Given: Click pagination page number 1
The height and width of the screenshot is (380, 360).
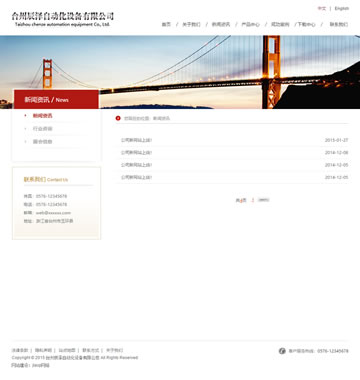Looking at the screenshot, I should pos(253,200).
